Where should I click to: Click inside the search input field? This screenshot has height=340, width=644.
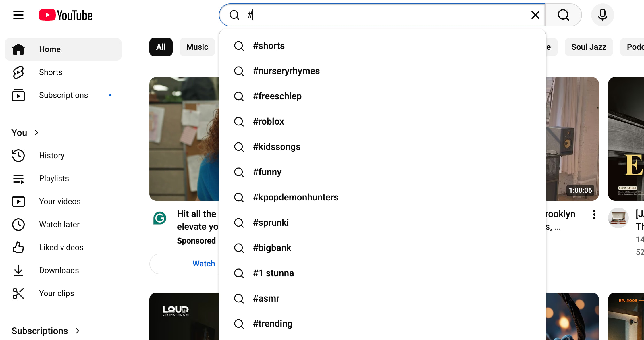pos(345,15)
